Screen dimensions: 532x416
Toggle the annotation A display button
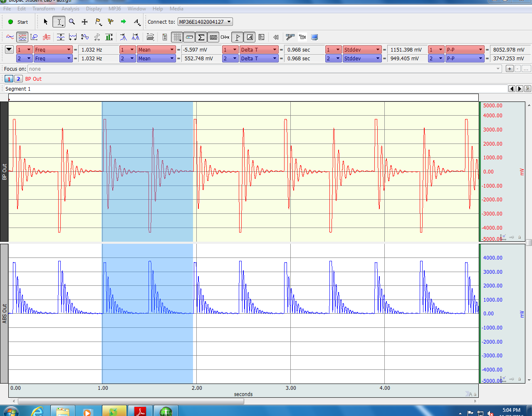[x=250, y=37]
